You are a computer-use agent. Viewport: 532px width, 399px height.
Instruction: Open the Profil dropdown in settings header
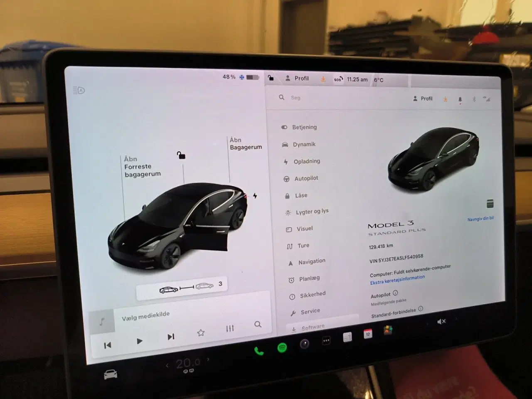tap(423, 99)
